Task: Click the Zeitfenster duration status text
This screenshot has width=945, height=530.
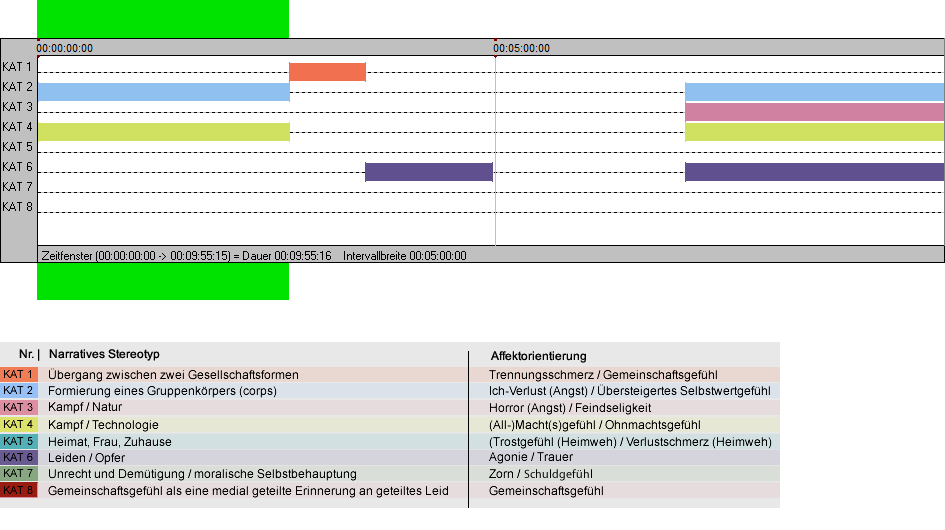Action: (186, 256)
